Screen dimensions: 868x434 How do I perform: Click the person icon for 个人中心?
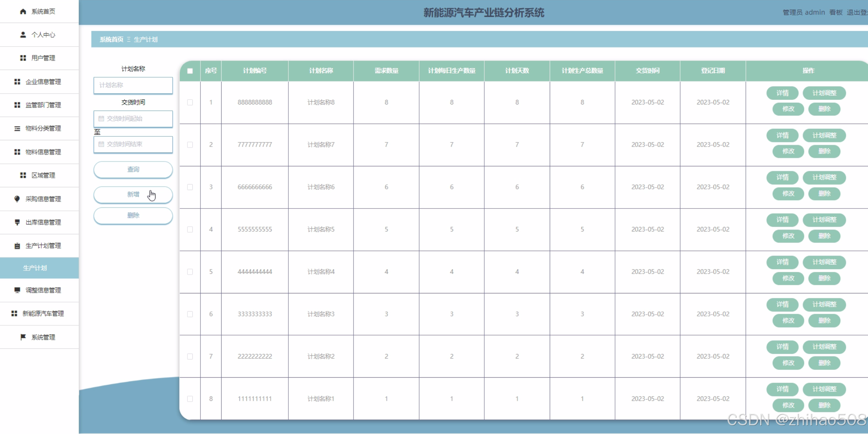point(23,35)
